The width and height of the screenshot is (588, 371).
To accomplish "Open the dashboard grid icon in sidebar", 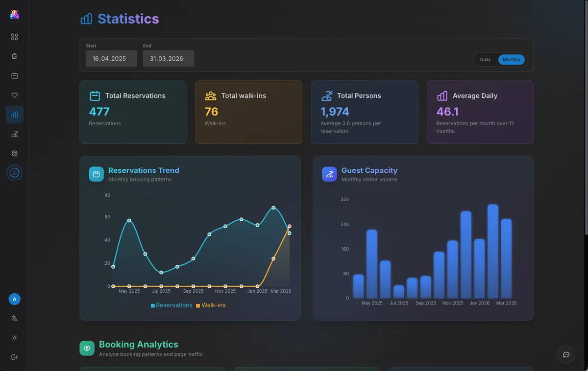I will point(14,37).
